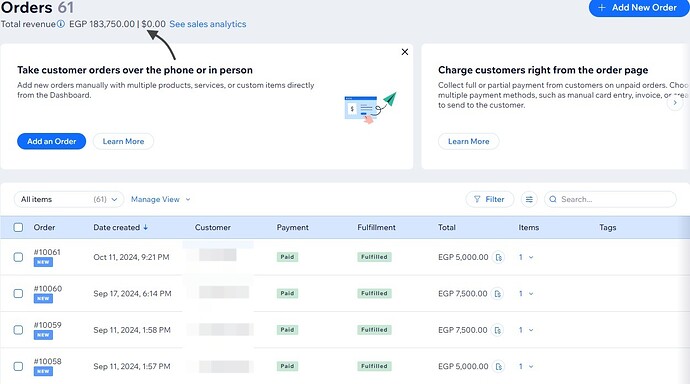The height and width of the screenshot is (384, 690).
Task: Click date Sep 11, 2024, 1:57 PM
Action: 132,366
